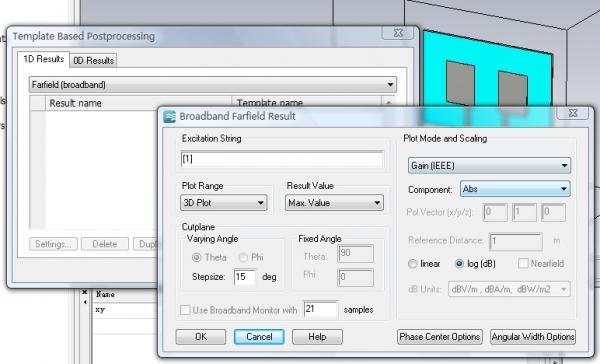Click the Excitation String input field
The width and height of the screenshot is (600, 364).
click(x=282, y=159)
